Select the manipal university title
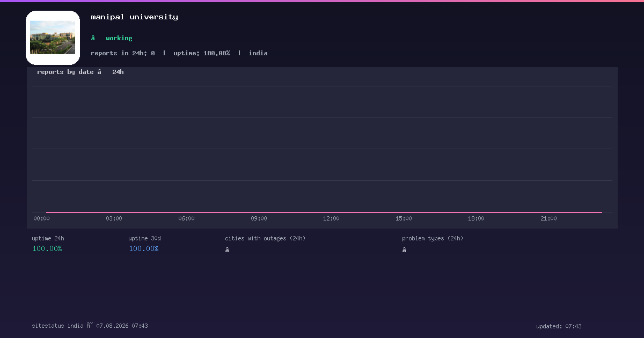The width and height of the screenshot is (644, 338). pos(134,17)
